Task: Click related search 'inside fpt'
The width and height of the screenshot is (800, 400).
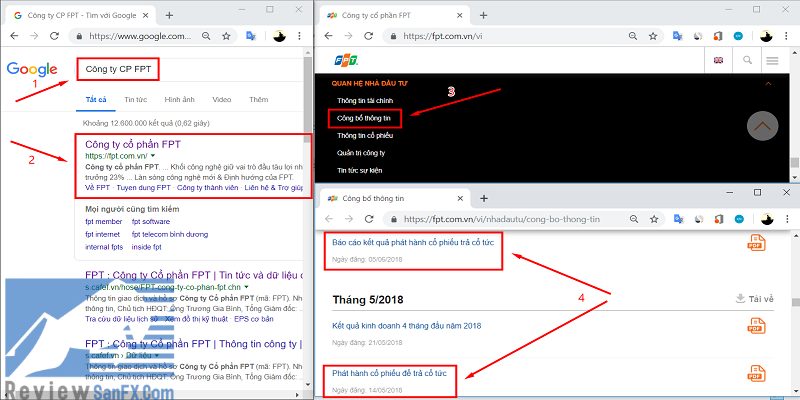Action: pos(146,247)
